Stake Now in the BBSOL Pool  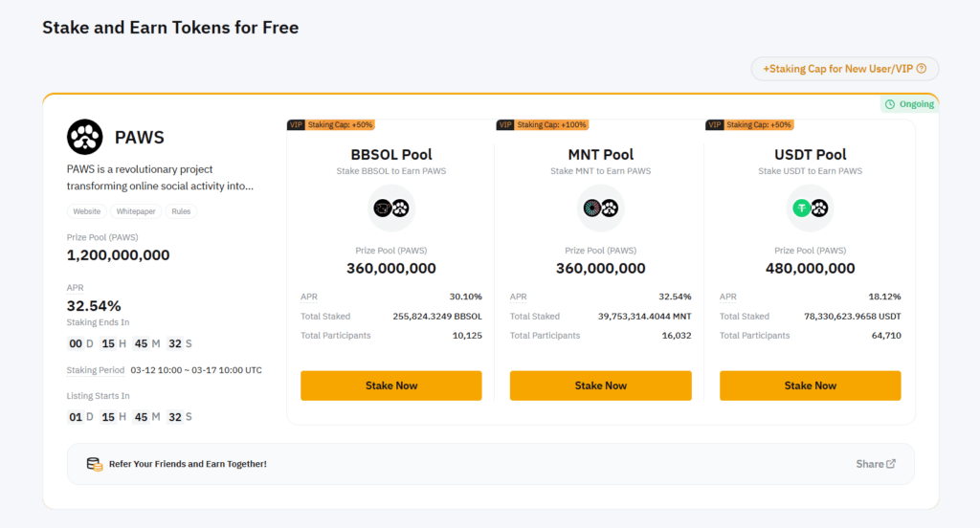391,385
